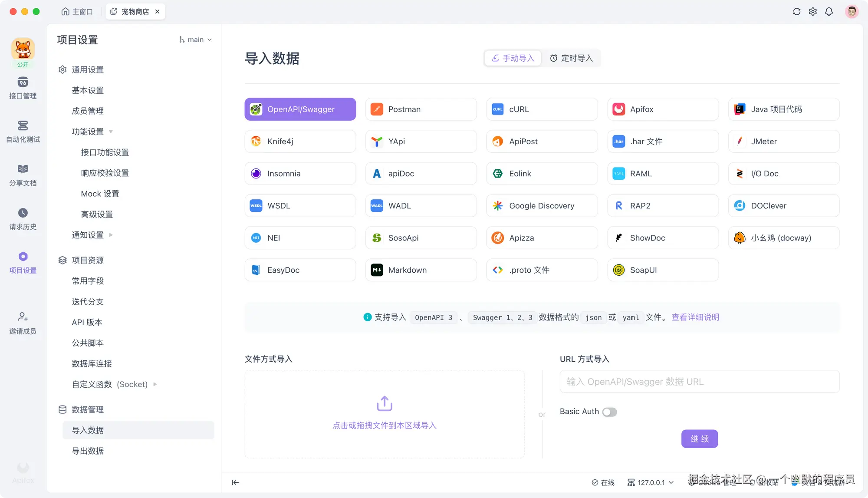Click the fox project avatar
The image size is (868, 498).
23,49
